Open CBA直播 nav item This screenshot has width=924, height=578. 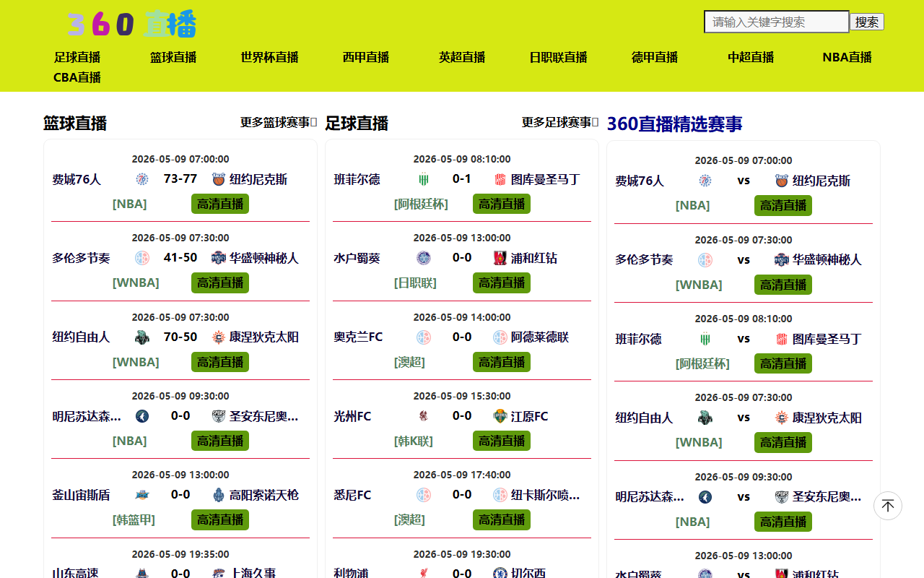click(77, 77)
